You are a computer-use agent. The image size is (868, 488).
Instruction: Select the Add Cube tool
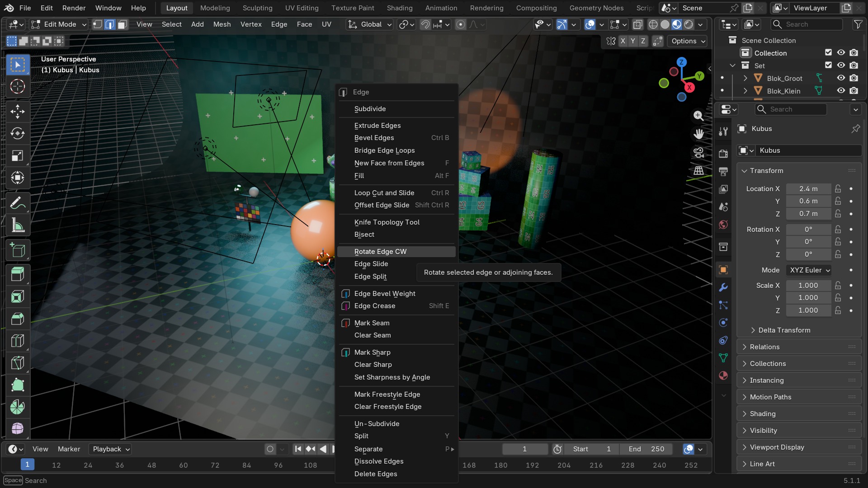(x=18, y=250)
